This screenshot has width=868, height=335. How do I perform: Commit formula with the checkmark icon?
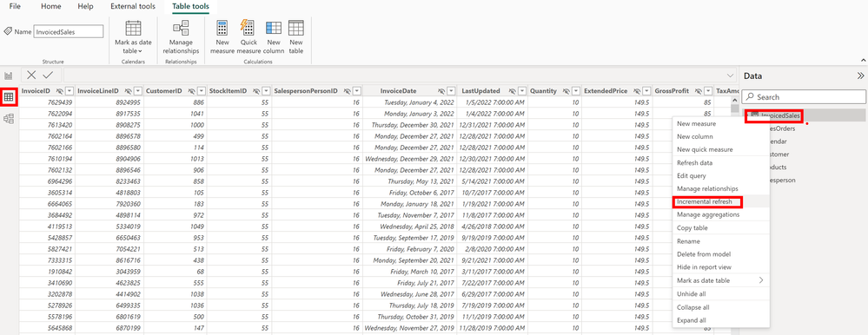tap(48, 76)
